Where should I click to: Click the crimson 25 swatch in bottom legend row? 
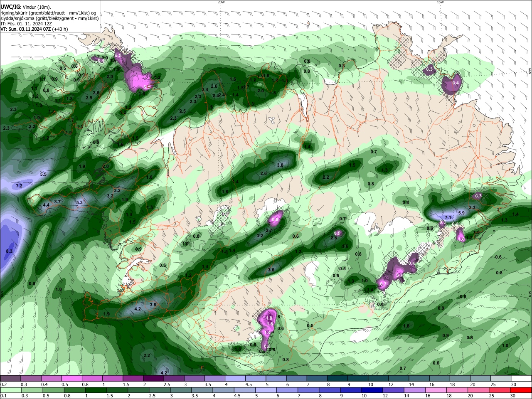point(501,390)
